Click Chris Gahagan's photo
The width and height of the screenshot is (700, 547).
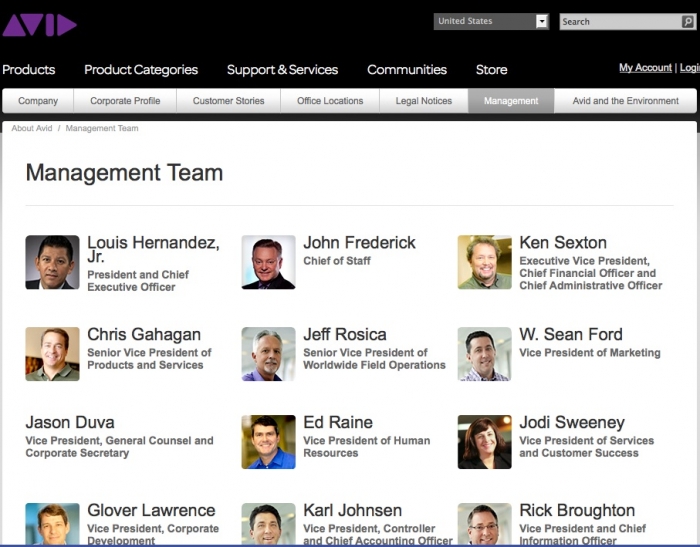(x=52, y=354)
